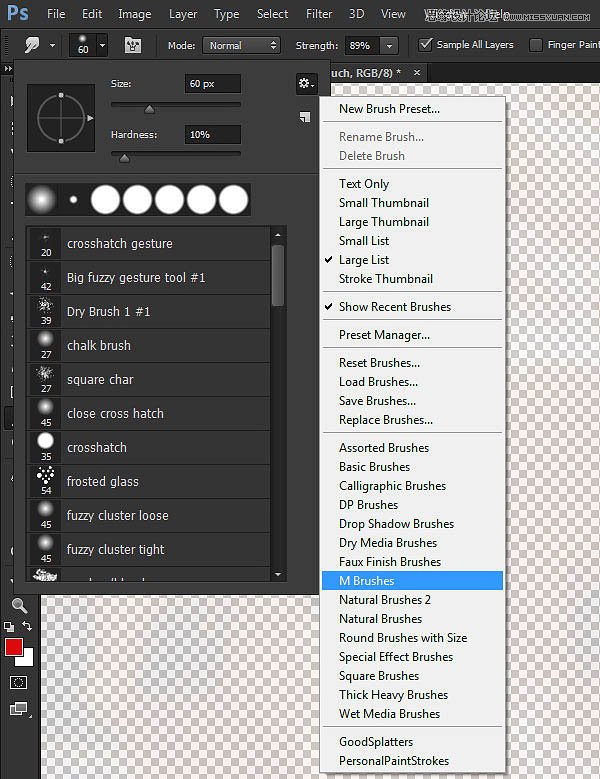Expand the collapsed panel double-arrow
This screenshot has height=779, width=600.
point(7,69)
